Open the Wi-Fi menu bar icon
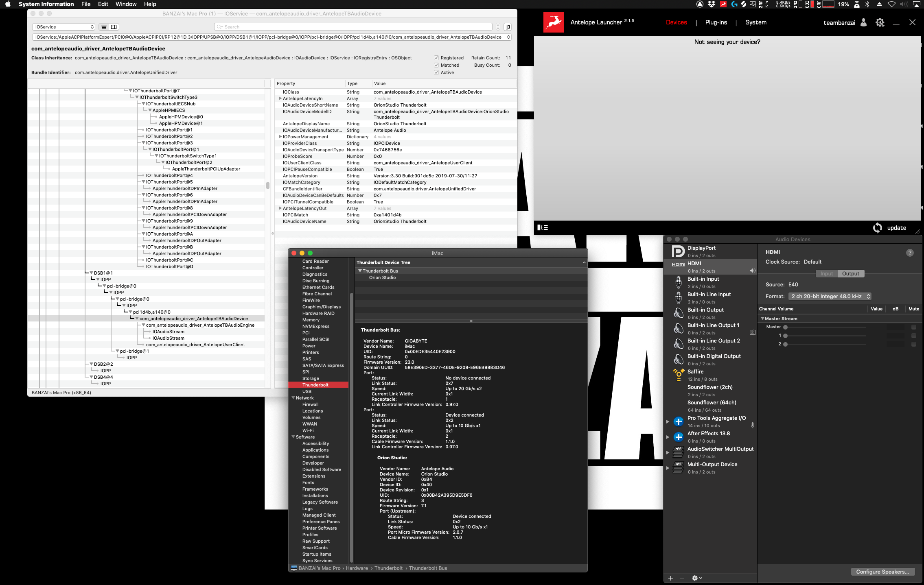 (x=891, y=4)
